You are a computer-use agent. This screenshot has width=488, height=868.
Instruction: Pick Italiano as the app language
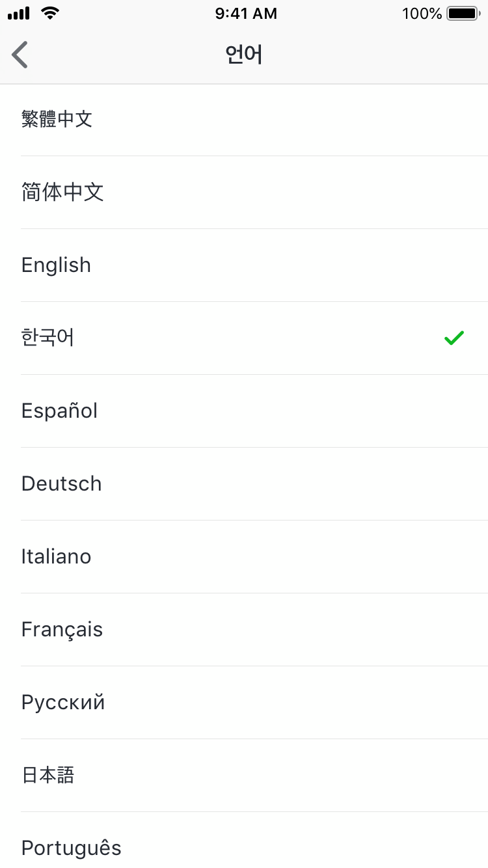click(x=57, y=556)
